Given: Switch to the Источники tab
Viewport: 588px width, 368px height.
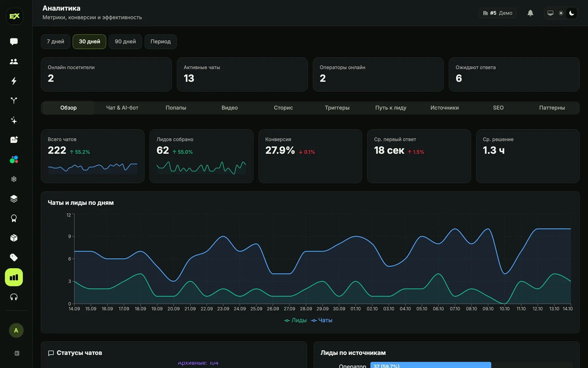Looking at the screenshot, I should (x=445, y=108).
